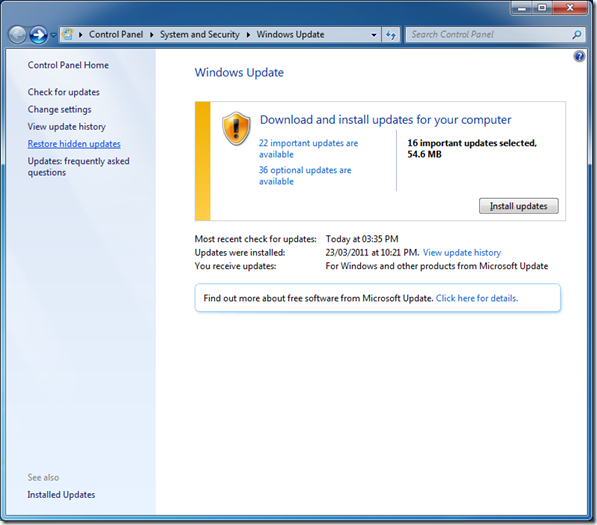Click 36 optional updates are available

pyautogui.click(x=305, y=176)
